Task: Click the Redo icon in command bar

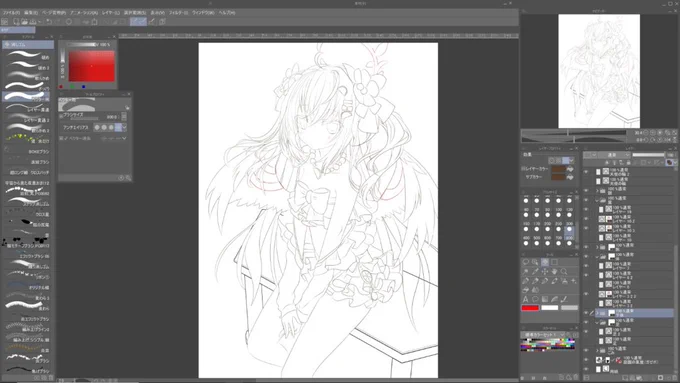Action: click(x=58, y=21)
